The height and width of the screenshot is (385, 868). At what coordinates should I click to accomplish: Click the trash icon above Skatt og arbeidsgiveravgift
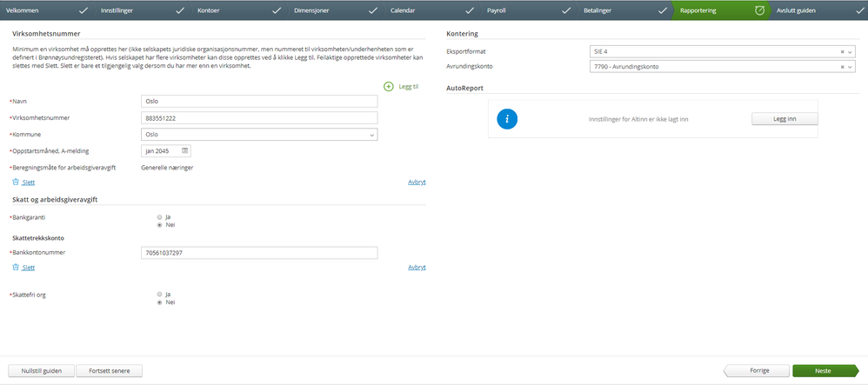click(16, 182)
